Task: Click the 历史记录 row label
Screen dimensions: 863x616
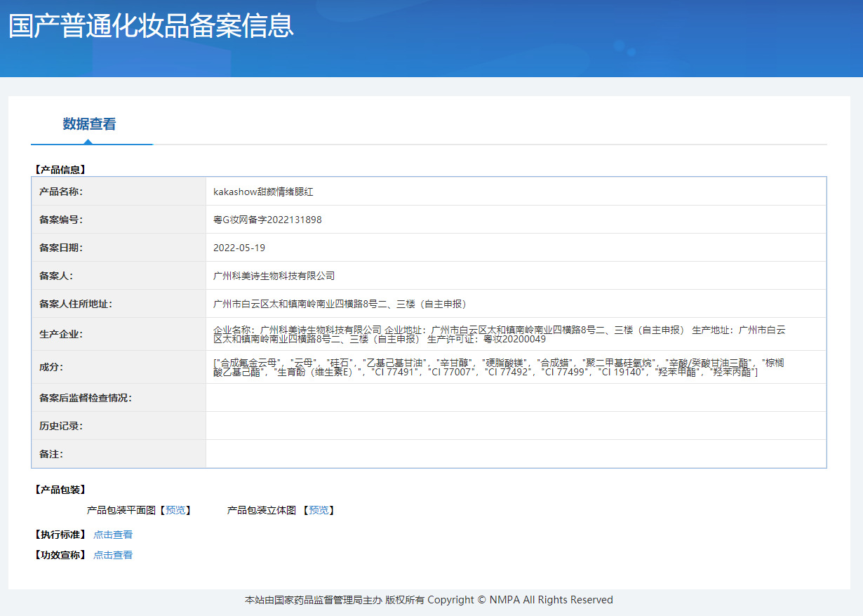Action: pyautogui.click(x=61, y=426)
